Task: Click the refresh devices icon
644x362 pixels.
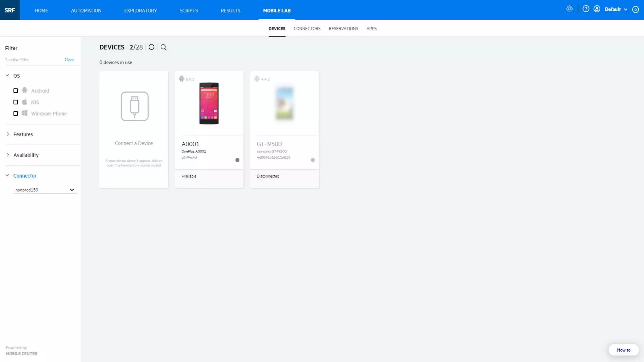Action: (x=151, y=47)
